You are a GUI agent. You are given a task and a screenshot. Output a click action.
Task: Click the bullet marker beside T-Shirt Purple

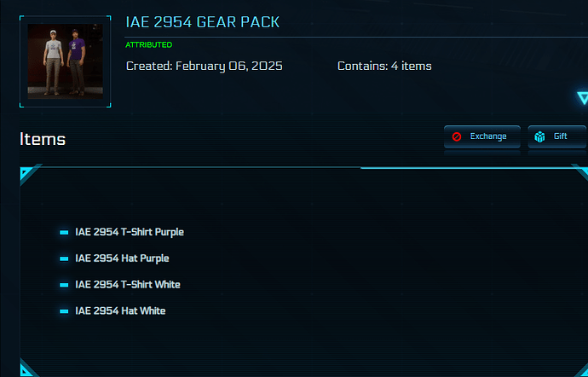coord(64,232)
